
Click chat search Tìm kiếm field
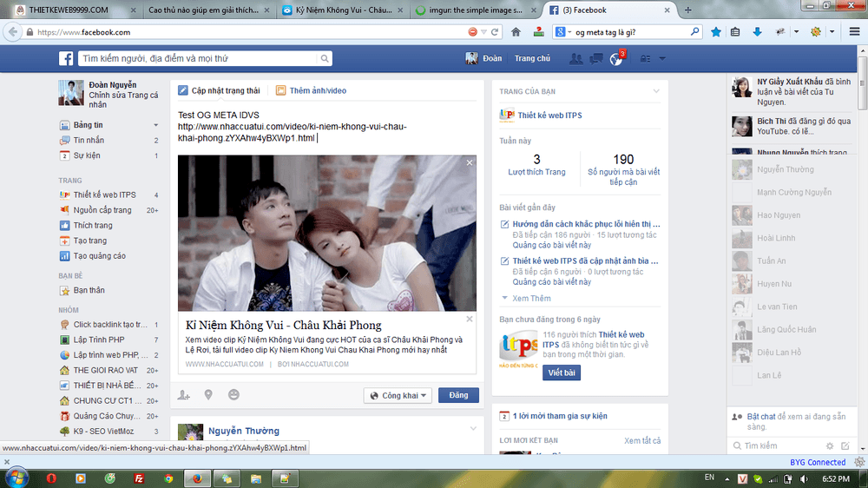point(778,445)
